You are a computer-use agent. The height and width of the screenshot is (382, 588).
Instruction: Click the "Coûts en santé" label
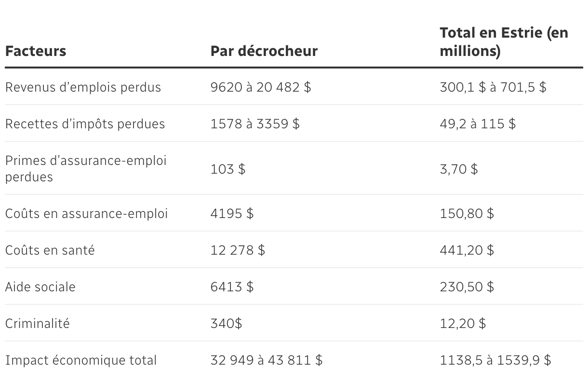point(50,250)
